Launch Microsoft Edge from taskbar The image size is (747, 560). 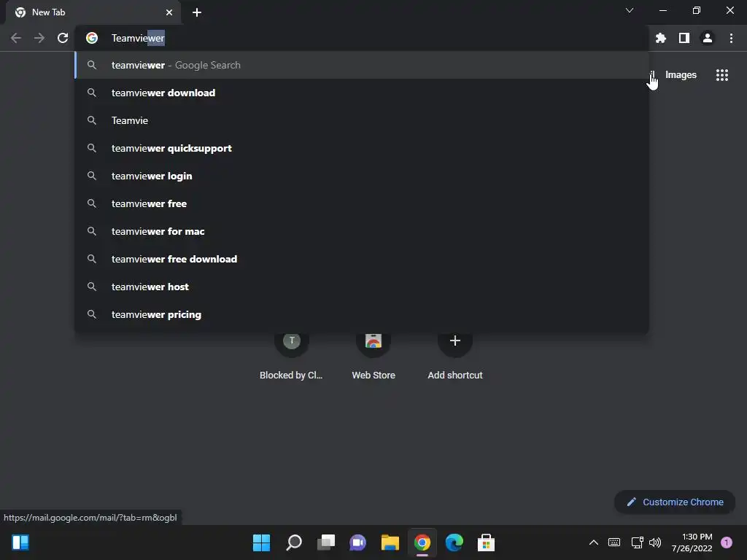tap(454, 542)
